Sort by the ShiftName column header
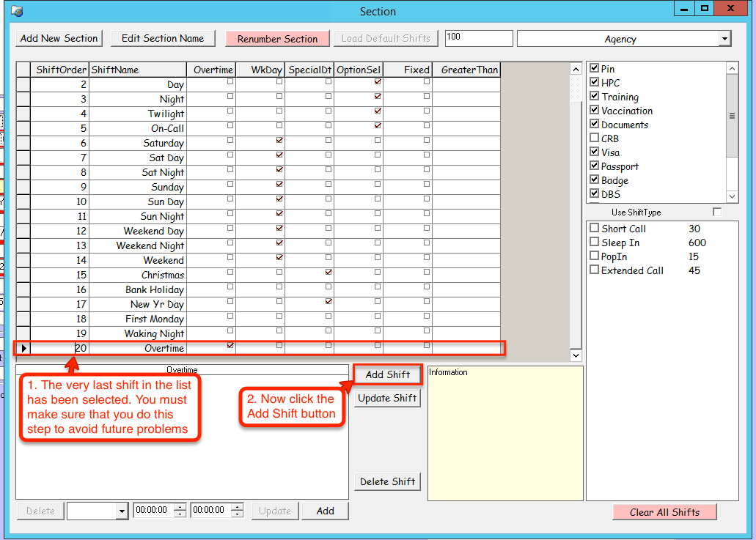Screen dimensions: 756x540 (137, 70)
